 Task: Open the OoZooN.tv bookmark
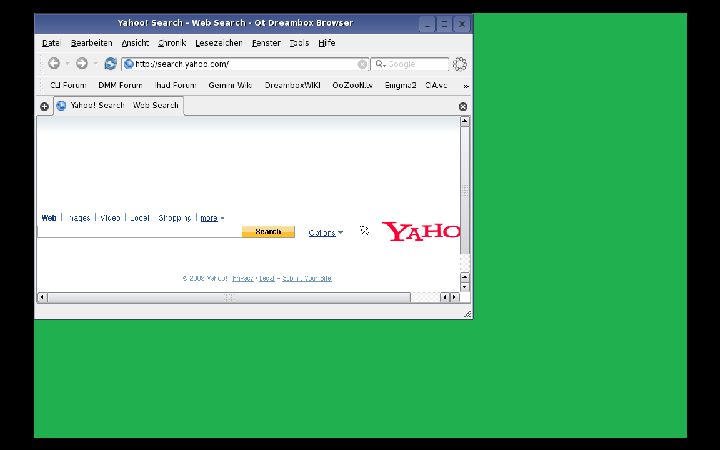[352, 85]
